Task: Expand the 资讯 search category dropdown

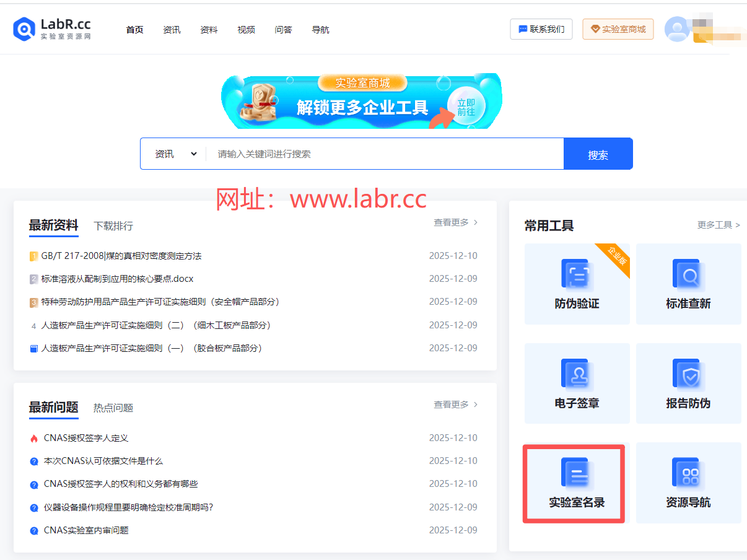Action: coord(175,154)
